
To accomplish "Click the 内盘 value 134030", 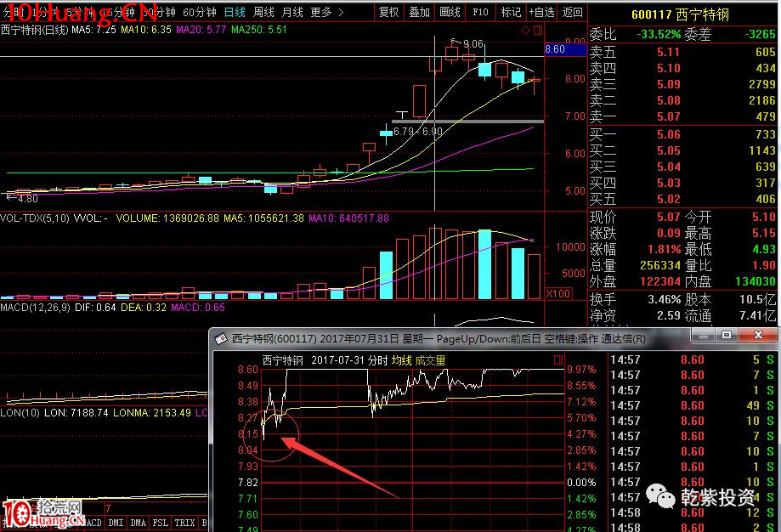I will click(756, 281).
